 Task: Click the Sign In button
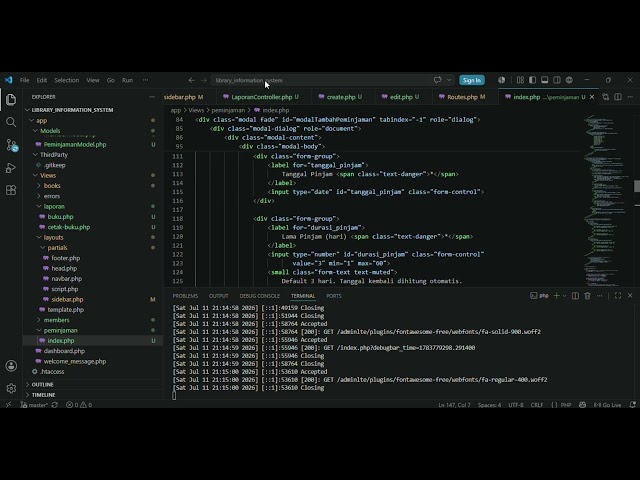472,80
